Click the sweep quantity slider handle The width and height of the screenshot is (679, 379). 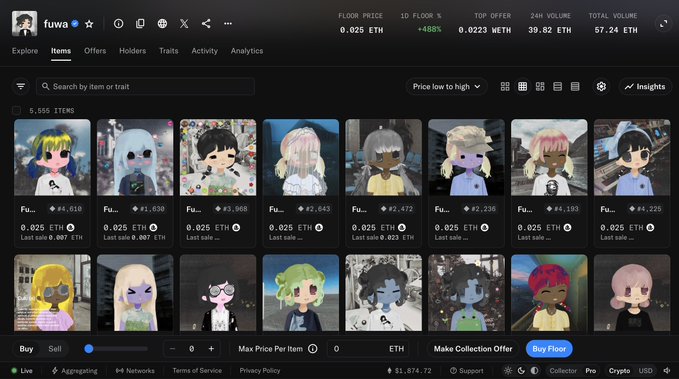[x=89, y=349]
